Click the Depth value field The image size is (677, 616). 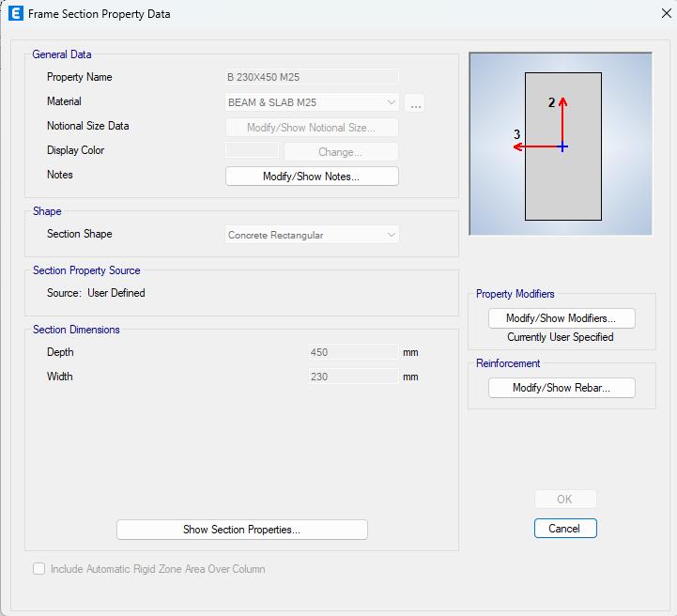click(353, 352)
